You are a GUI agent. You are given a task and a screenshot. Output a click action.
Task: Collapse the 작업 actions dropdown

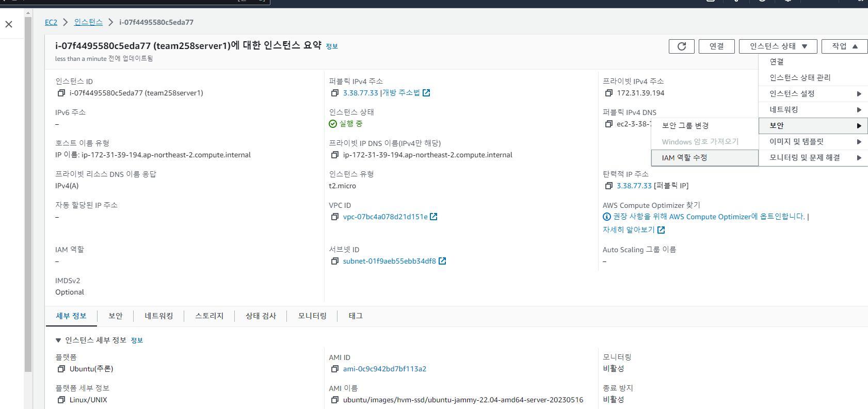pyautogui.click(x=845, y=46)
